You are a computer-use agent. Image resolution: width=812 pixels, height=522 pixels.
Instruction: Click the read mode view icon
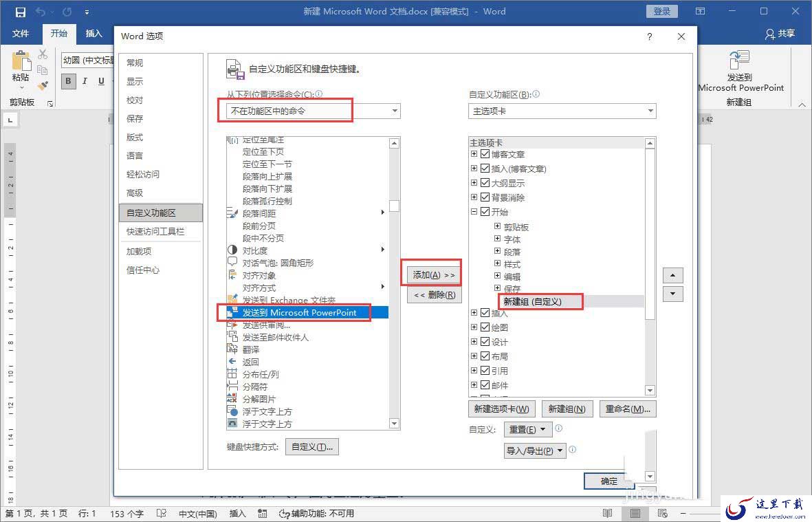[x=607, y=513]
